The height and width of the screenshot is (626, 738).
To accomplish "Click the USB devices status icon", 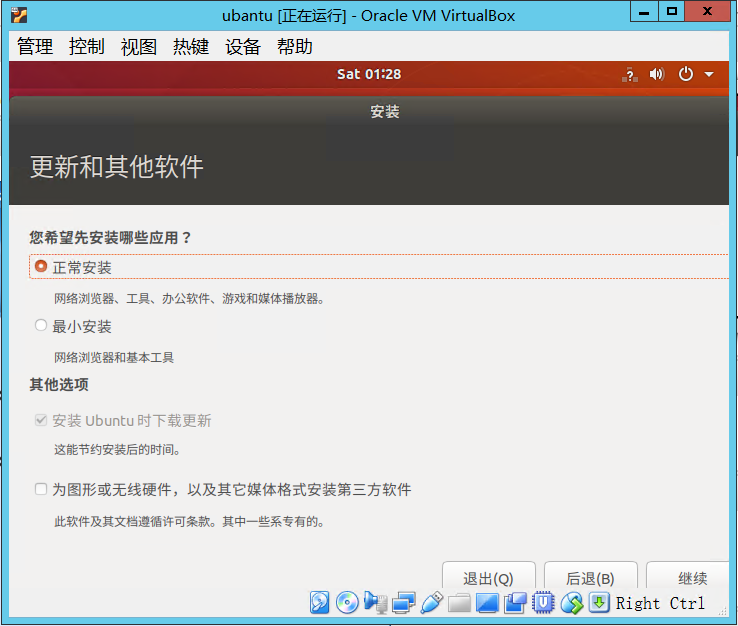I will click(x=431, y=602).
